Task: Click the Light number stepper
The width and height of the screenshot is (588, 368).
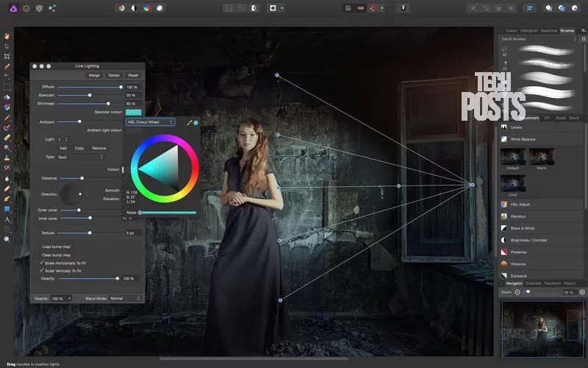Action: coord(66,139)
